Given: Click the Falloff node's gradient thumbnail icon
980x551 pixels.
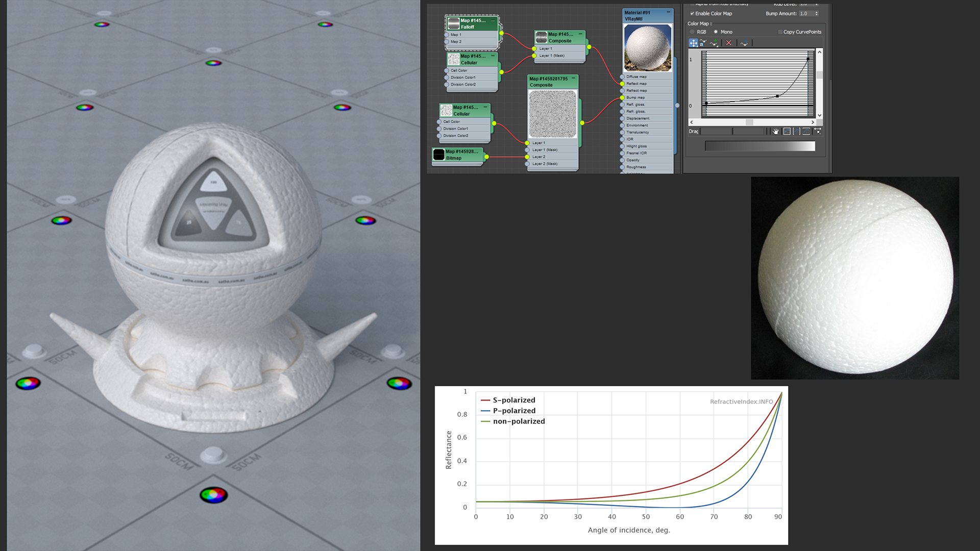Looking at the screenshot, I should (453, 23).
